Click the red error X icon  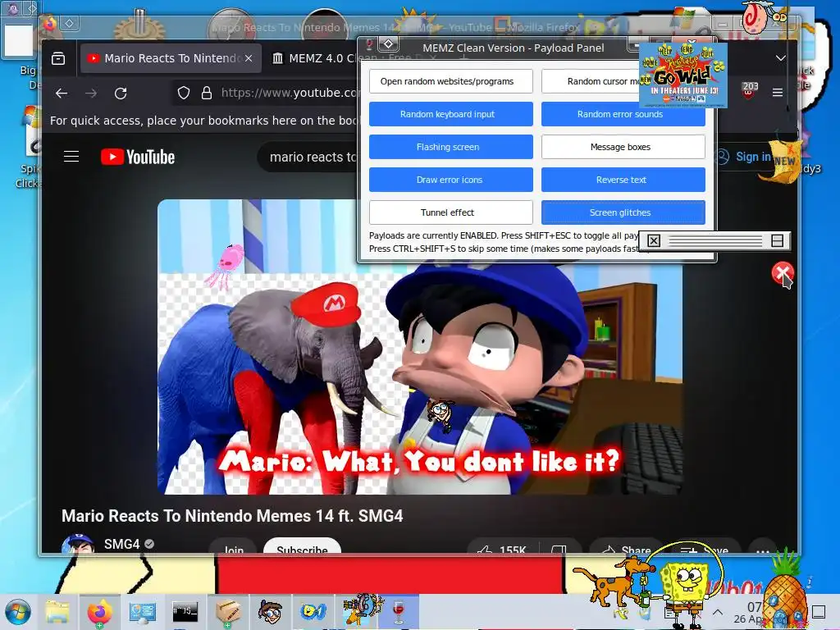tap(783, 272)
